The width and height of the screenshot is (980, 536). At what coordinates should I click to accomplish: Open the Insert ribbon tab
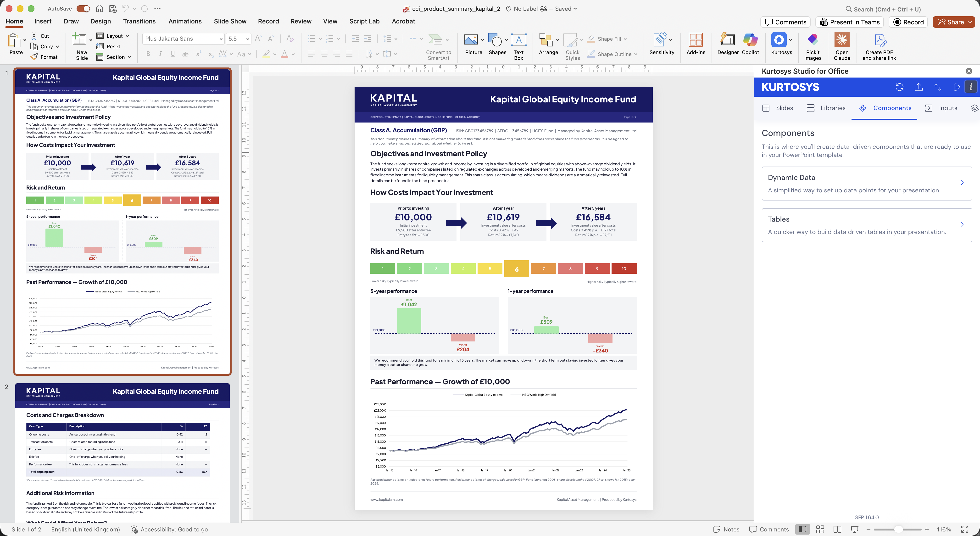point(43,21)
